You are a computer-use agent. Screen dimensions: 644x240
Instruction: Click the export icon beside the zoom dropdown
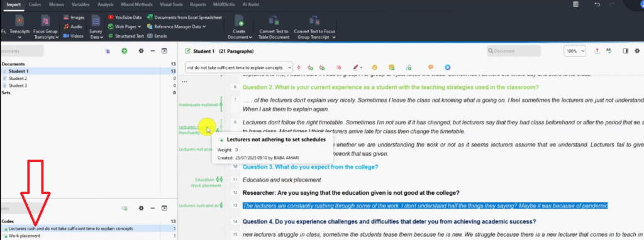(597, 51)
